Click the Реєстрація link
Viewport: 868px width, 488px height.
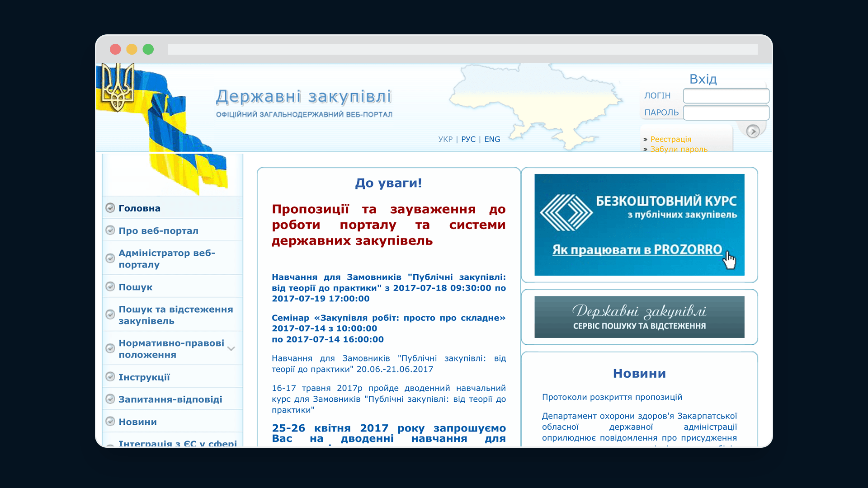tap(670, 139)
